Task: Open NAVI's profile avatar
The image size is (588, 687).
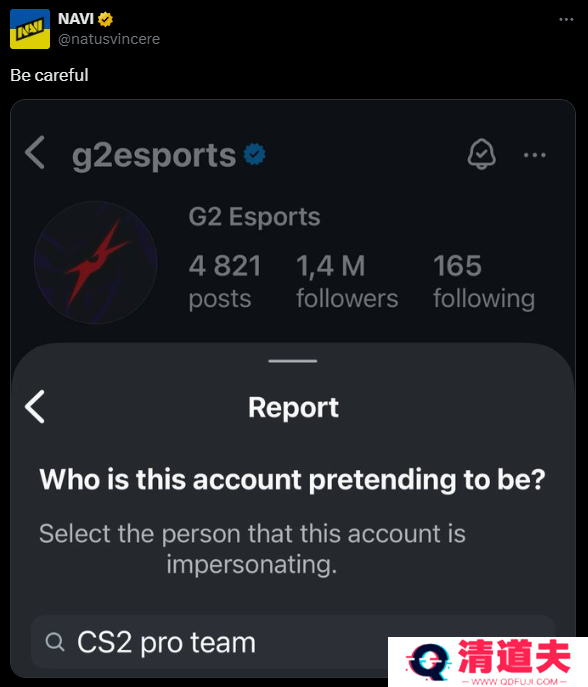Action: pyautogui.click(x=30, y=29)
